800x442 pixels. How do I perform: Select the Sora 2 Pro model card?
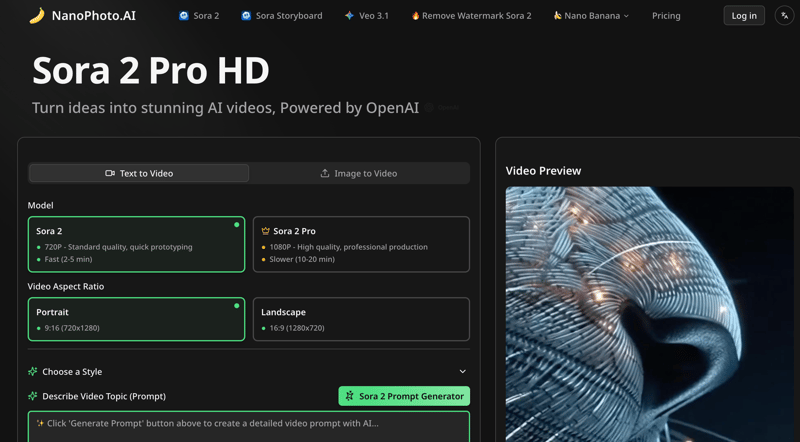point(361,244)
